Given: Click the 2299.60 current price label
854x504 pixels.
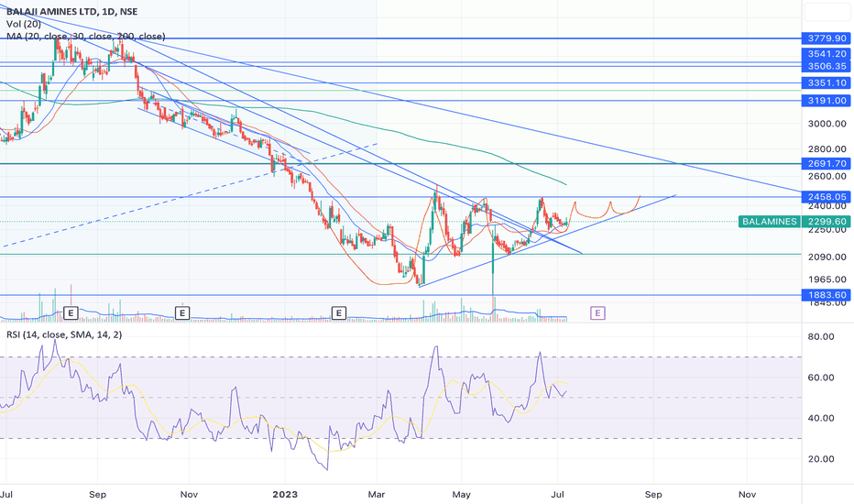Looking at the screenshot, I should (827, 221).
